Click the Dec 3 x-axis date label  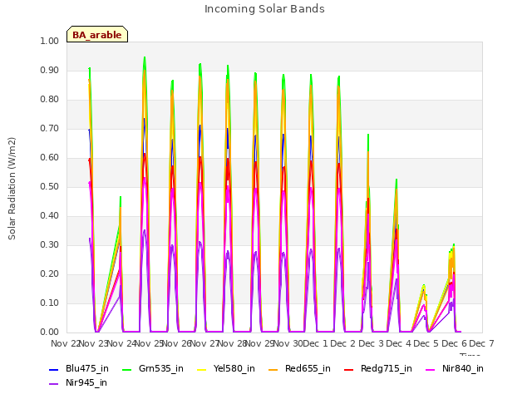(372, 343)
